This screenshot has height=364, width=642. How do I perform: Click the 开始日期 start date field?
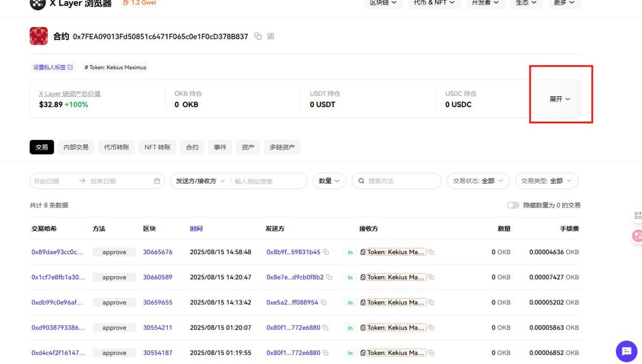[53, 181]
